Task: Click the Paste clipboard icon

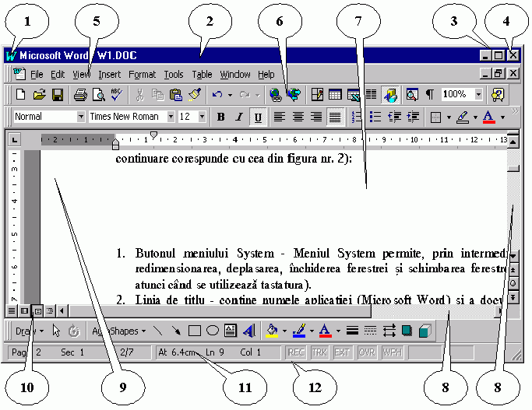Action: coord(176,95)
